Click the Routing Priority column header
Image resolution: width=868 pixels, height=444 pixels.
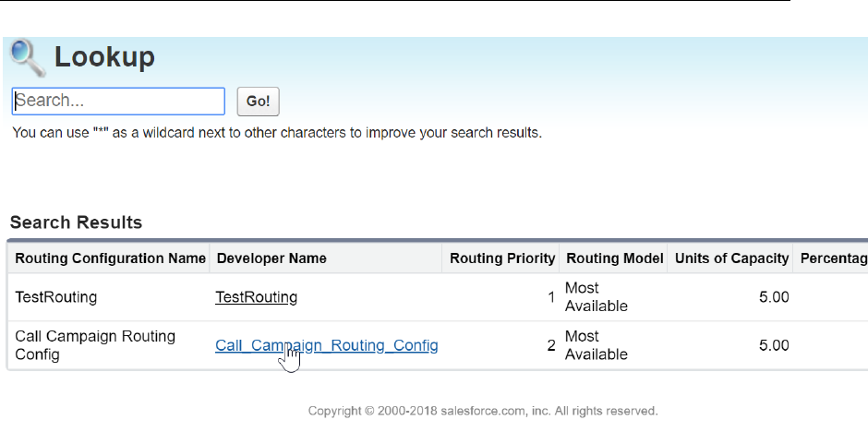point(502,258)
